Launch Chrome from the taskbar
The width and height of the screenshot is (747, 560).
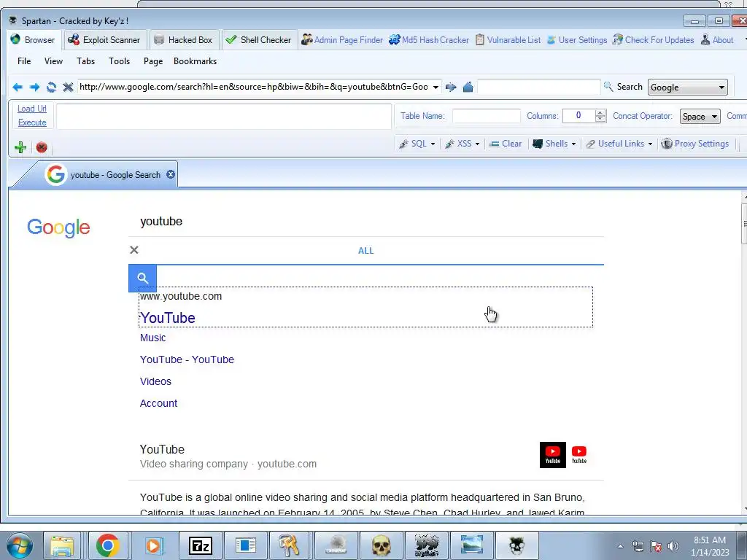(108, 545)
